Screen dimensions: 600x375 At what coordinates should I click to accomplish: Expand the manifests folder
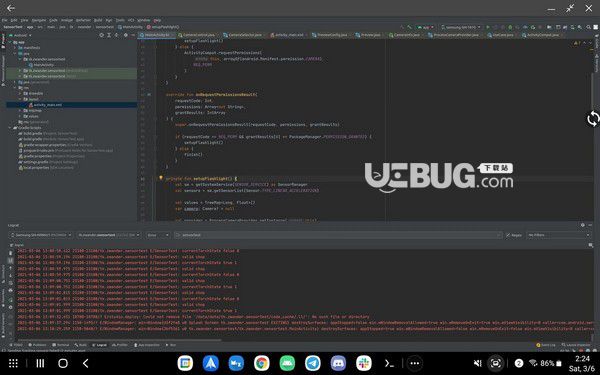point(16,48)
